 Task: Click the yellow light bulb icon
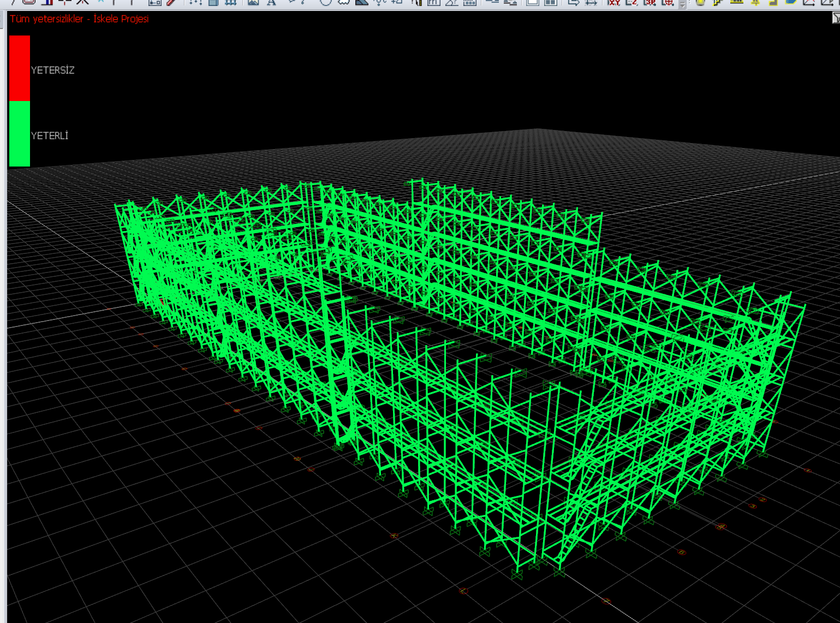tap(700, 2)
